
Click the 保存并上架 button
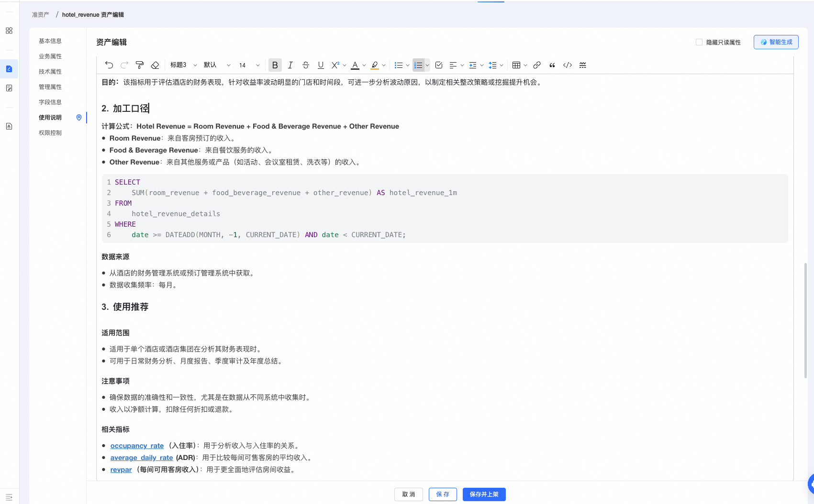click(x=484, y=494)
